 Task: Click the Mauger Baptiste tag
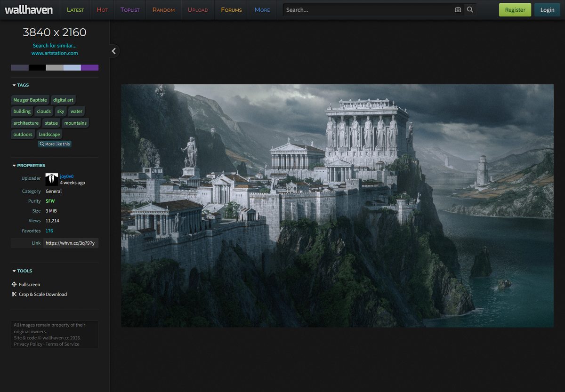coord(30,100)
